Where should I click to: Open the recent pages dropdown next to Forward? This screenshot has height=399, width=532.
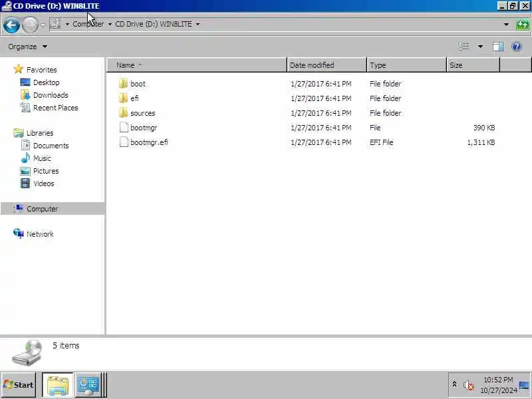43,25
